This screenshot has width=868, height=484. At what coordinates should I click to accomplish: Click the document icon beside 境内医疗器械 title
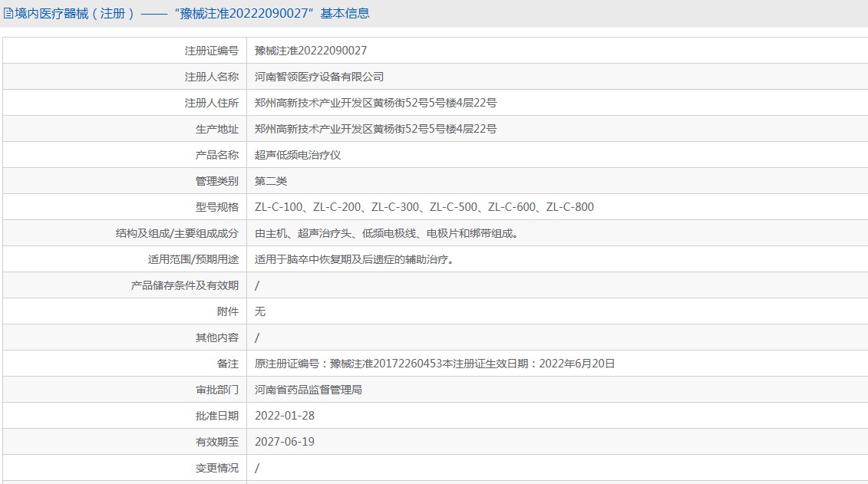[8, 13]
